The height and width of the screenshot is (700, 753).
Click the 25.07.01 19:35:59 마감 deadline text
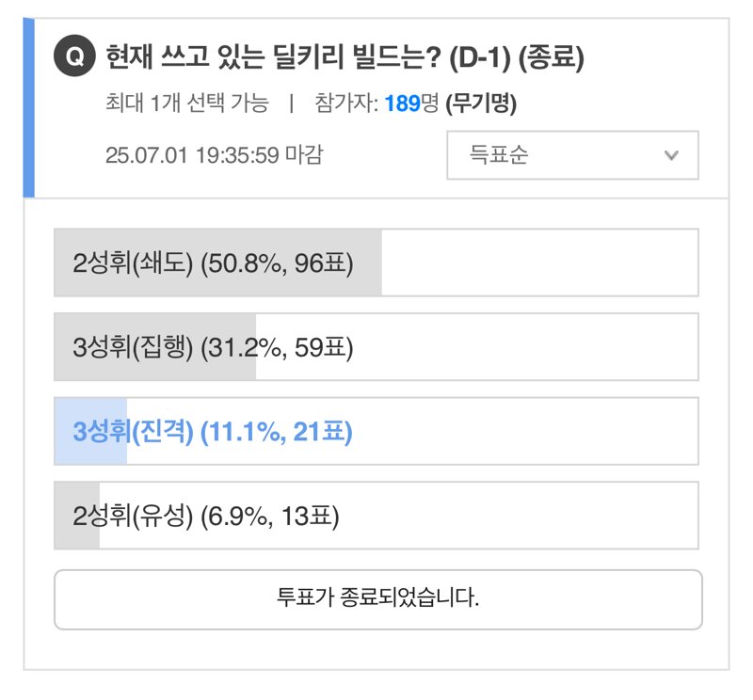[x=215, y=155]
